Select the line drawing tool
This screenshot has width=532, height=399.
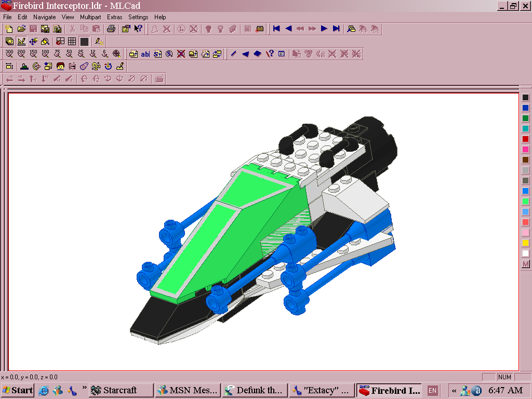[x=234, y=54]
